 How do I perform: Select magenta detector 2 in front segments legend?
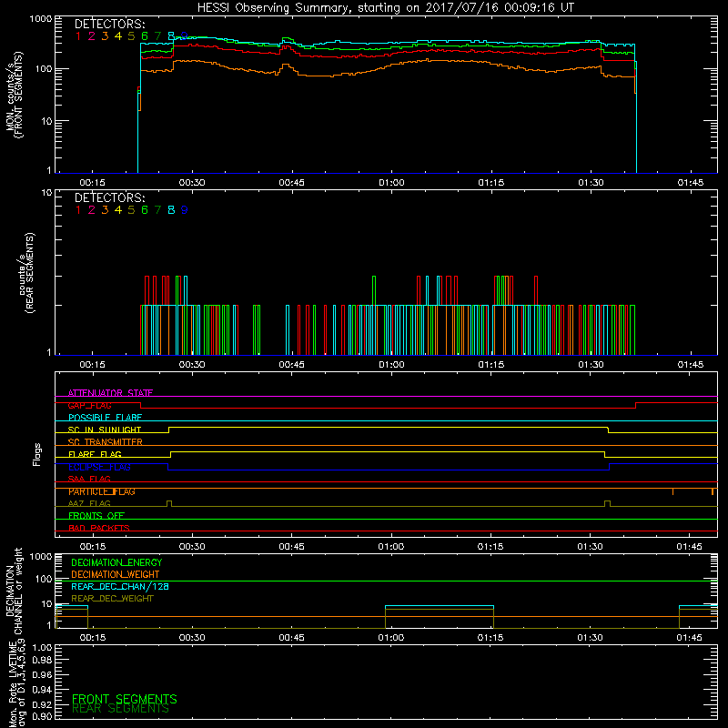pyautogui.click(x=92, y=36)
